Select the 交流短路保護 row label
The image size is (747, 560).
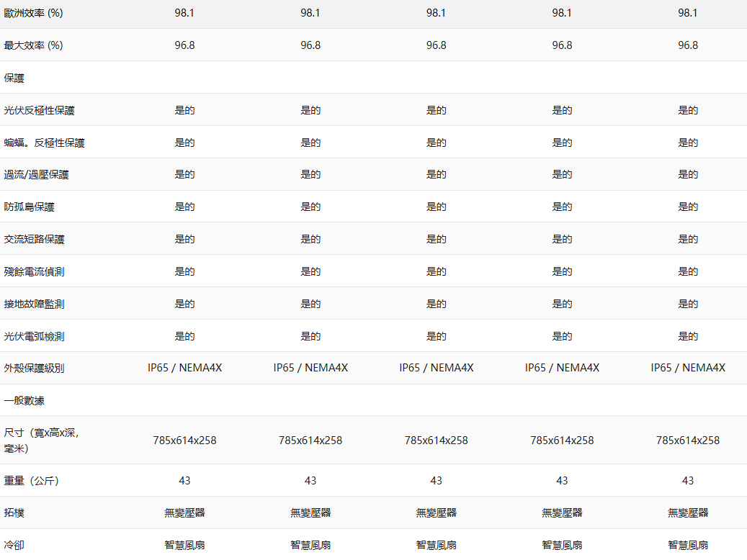click(34, 239)
